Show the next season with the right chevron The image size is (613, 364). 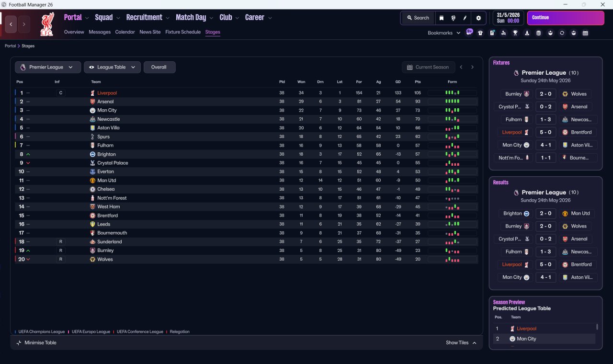tap(472, 67)
